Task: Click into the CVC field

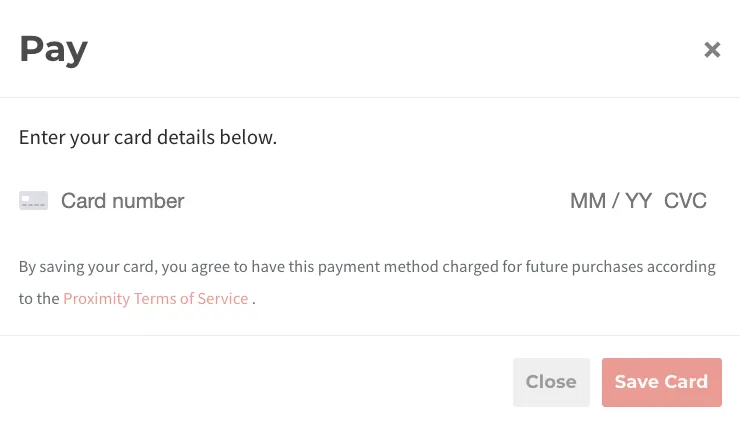Action: coord(685,201)
